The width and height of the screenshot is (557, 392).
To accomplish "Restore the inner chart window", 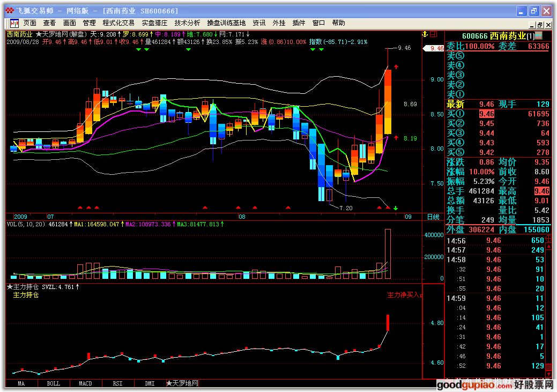I will 540,25.
